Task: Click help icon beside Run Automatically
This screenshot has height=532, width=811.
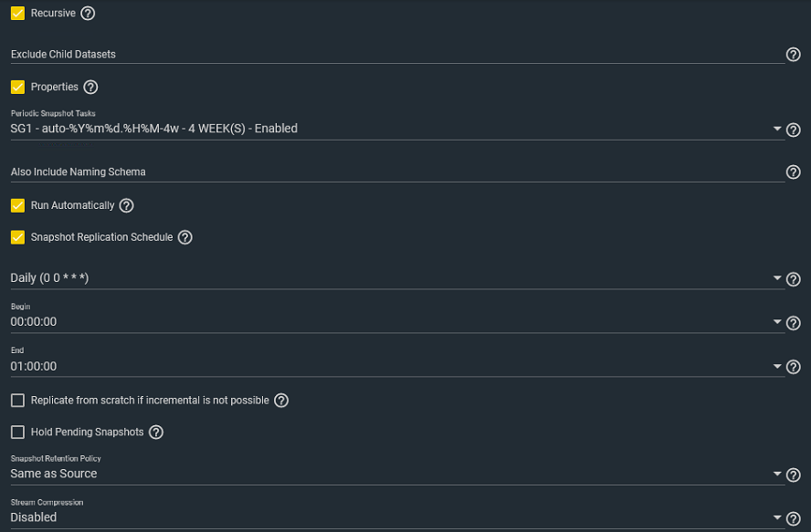Action: pos(126,205)
